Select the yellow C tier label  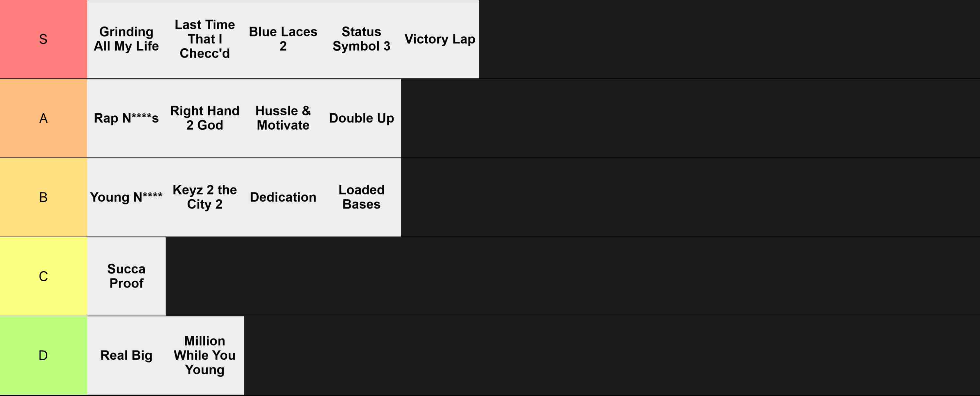pos(43,276)
